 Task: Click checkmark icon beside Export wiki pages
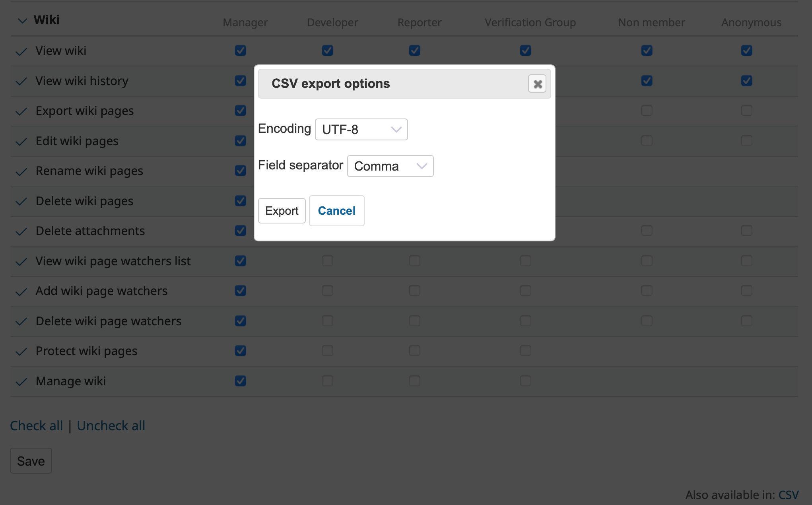coord(21,112)
